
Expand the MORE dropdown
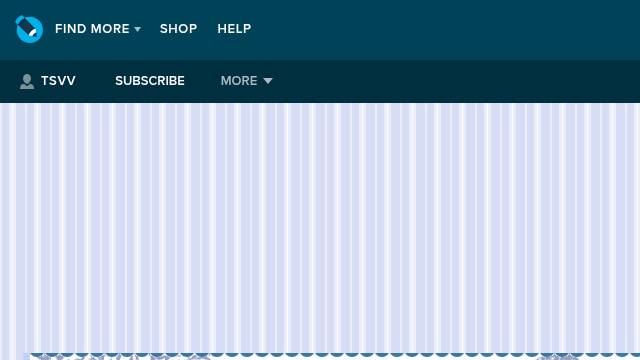coord(247,81)
